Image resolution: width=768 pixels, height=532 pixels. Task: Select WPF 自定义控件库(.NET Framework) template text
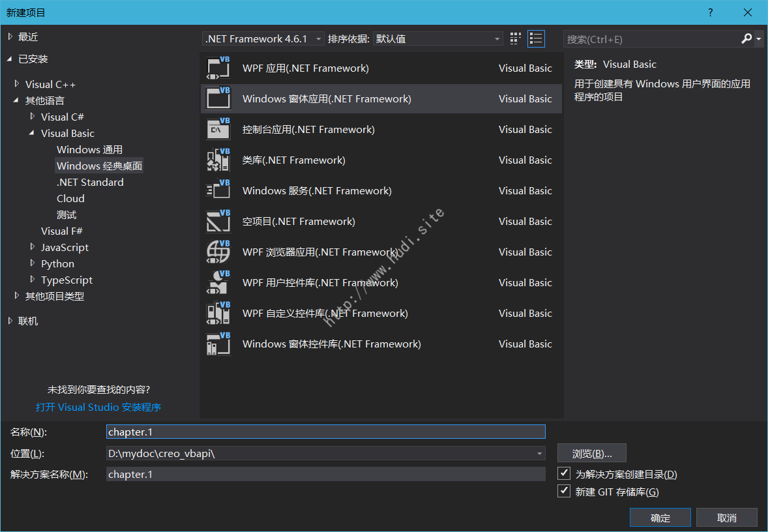tap(325, 313)
